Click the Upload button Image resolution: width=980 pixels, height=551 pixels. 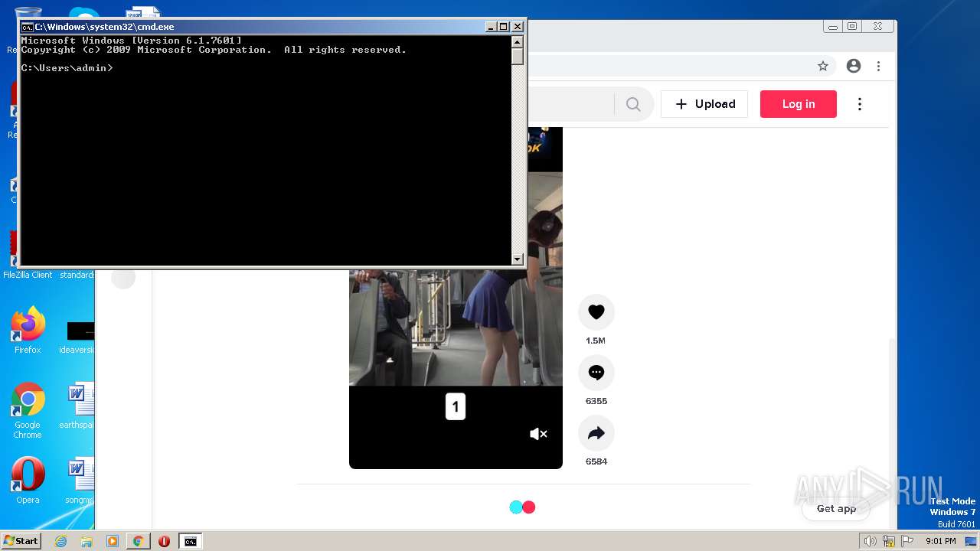coord(704,104)
